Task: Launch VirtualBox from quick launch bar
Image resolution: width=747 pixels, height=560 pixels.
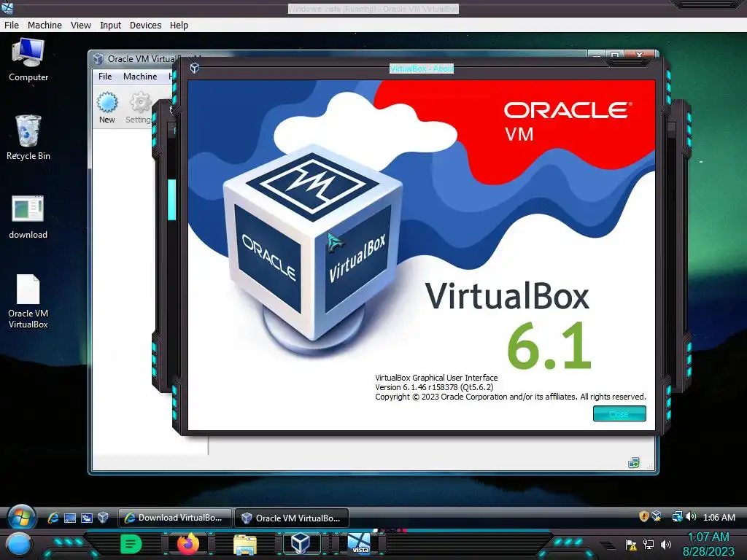Action: [x=103, y=518]
